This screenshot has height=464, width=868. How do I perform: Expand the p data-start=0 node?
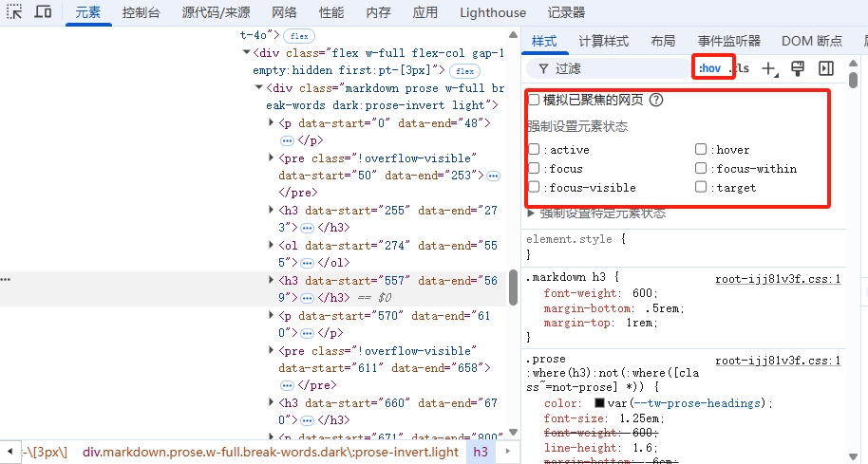[x=272, y=122]
